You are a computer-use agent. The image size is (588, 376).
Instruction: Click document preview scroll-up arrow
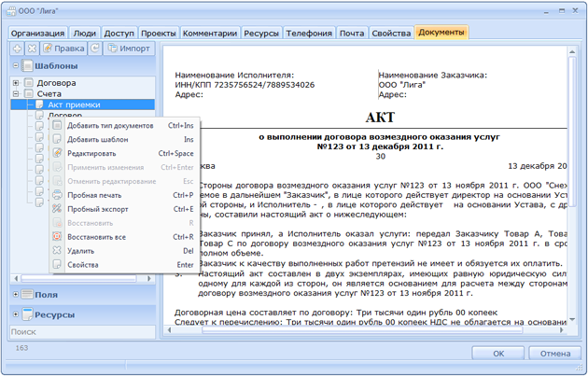click(572, 51)
